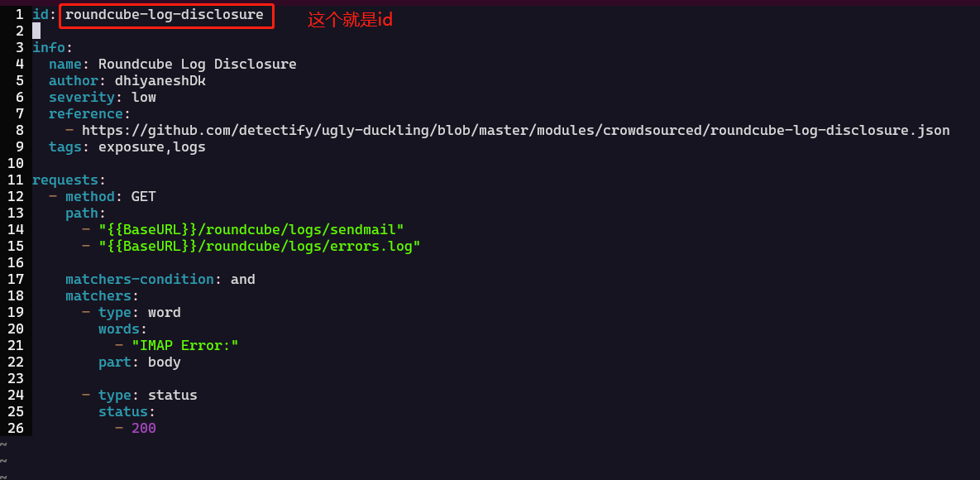Click line number 24 in the gutter
980x480 pixels.
15,395
